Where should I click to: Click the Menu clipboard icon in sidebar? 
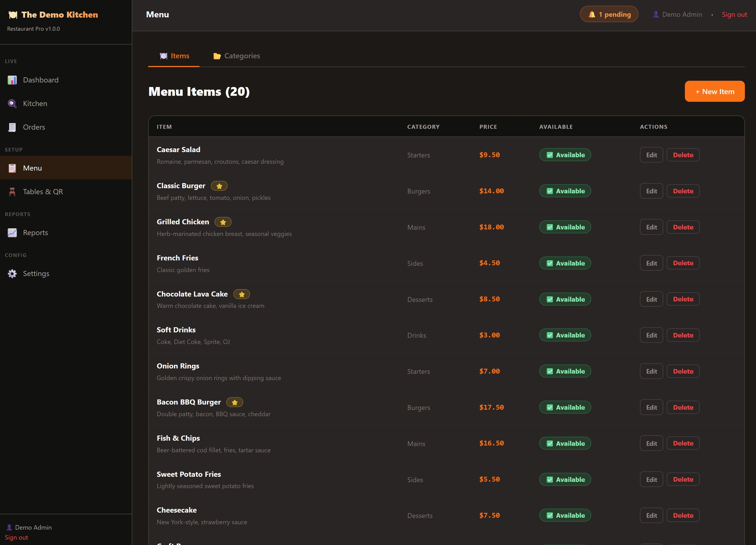click(12, 168)
